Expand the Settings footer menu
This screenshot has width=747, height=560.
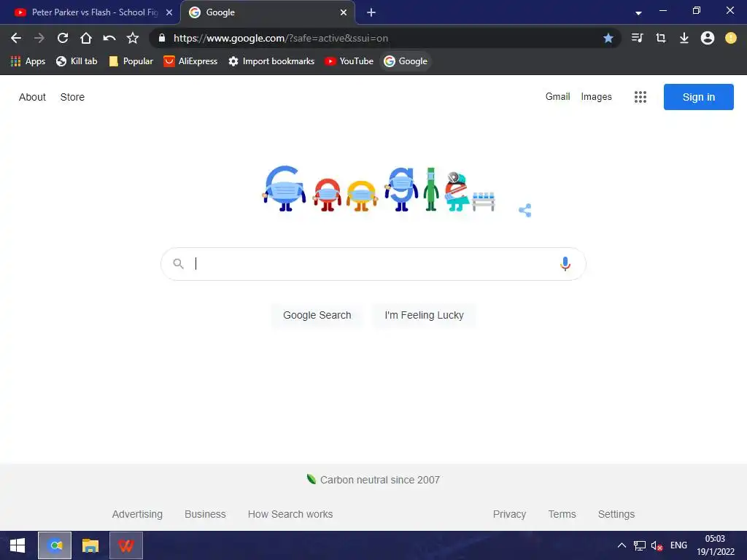click(616, 514)
